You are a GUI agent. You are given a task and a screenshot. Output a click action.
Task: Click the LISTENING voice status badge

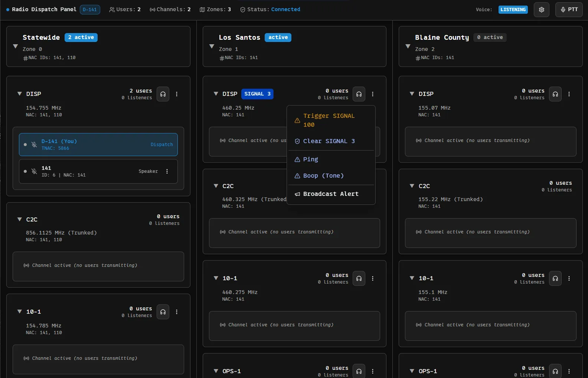tap(513, 10)
